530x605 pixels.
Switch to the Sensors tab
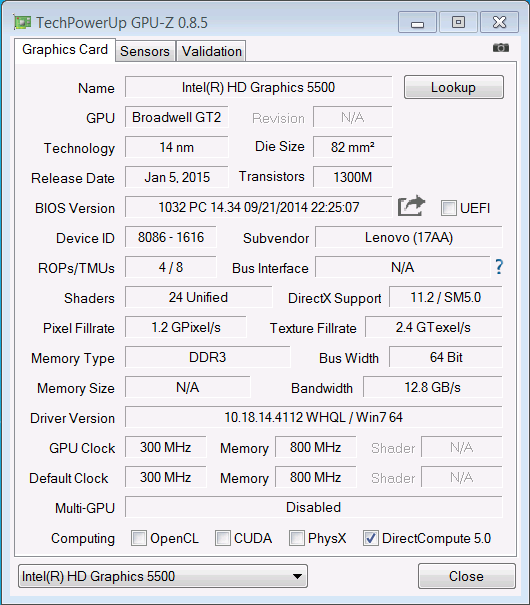click(145, 51)
